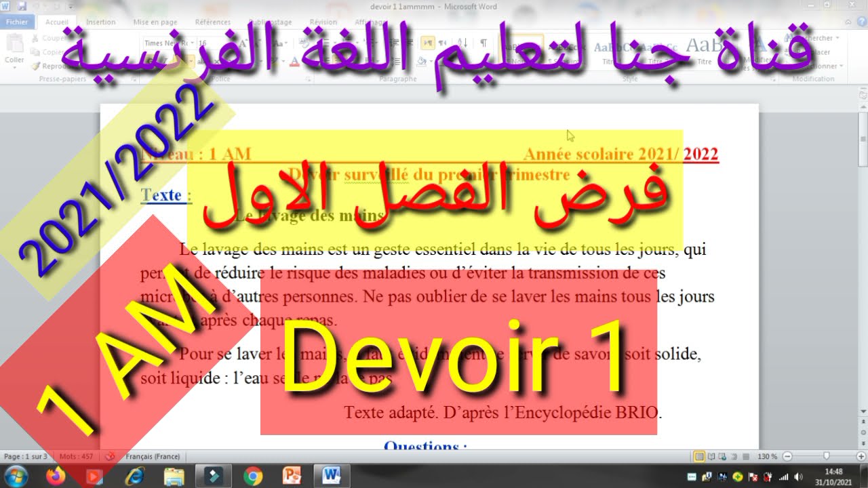The width and height of the screenshot is (868, 488).
Task: Open File Explorer from the taskbar
Action: tap(174, 476)
